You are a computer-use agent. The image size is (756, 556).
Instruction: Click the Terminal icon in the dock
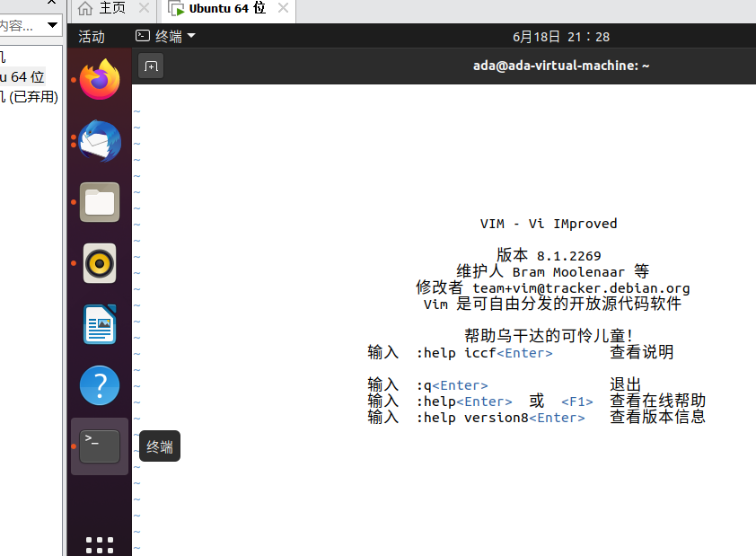pyautogui.click(x=100, y=446)
